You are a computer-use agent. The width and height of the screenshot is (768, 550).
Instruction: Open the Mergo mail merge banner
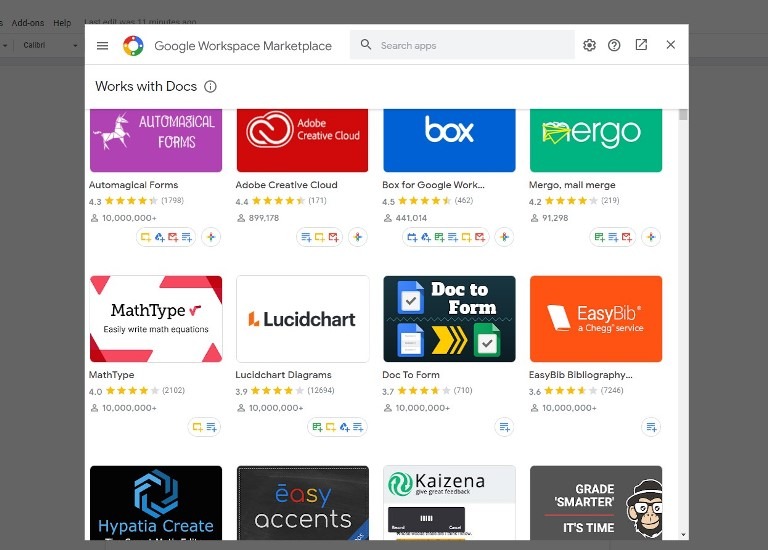pyautogui.click(x=596, y=140)
